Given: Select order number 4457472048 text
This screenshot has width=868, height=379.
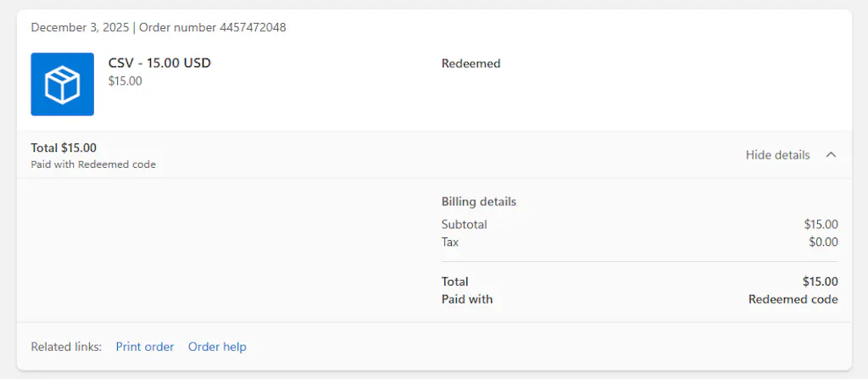Looking at the screenshot, I should pos(213,27).
